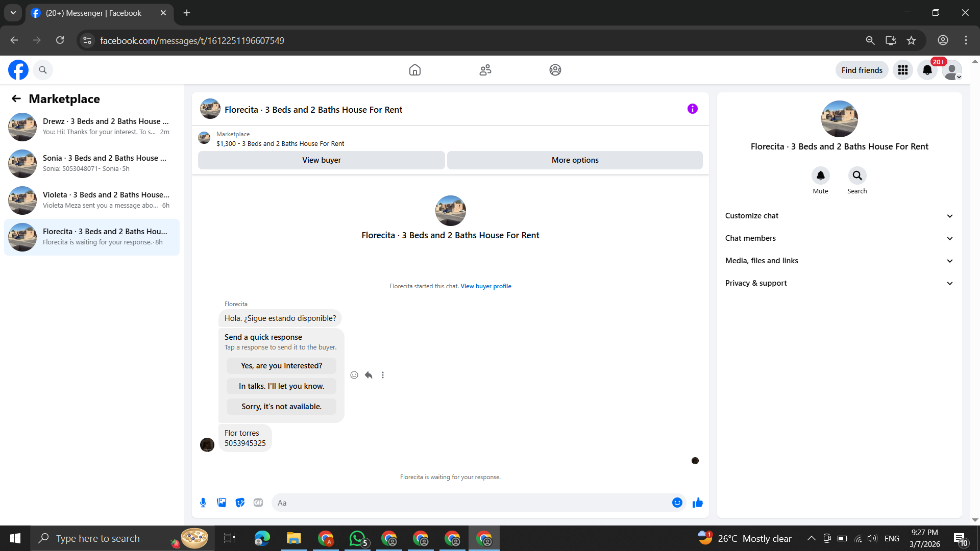Screen dimensions: 980x551
Task: Attach a photo or file
Action: coord(222,503)
